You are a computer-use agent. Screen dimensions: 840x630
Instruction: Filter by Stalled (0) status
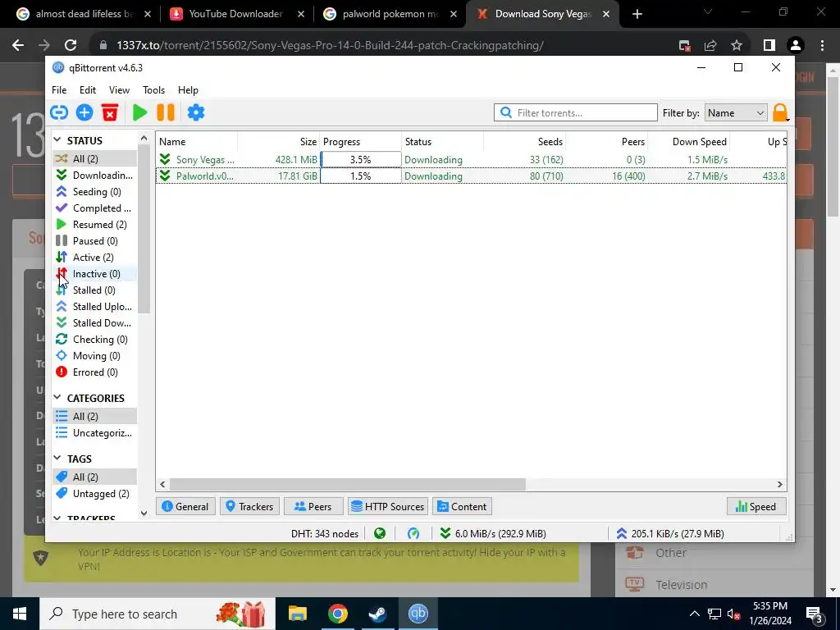95,290
